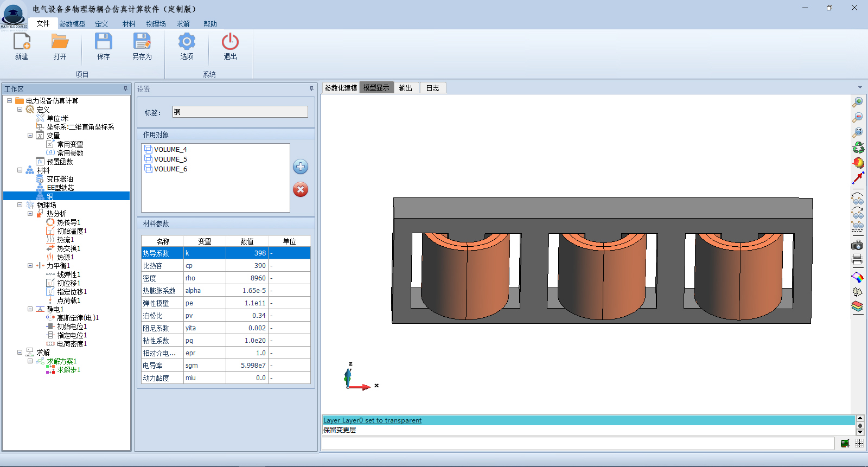Click the grid icon at bottom right
The width and height of the screenshot is (868, 467).
pyautogui.click(x=859, y=444)
